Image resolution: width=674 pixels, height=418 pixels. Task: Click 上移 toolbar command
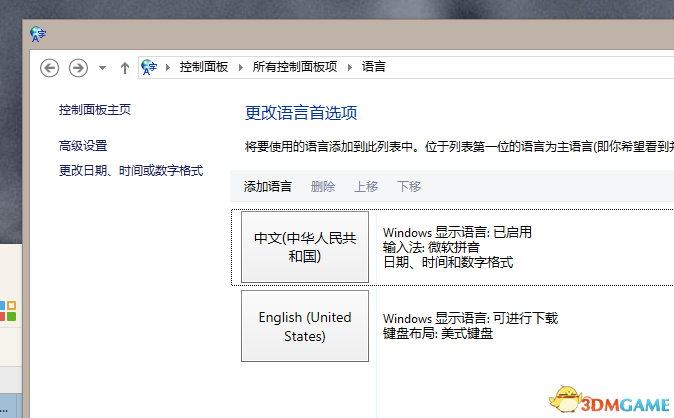coord(366,186)
